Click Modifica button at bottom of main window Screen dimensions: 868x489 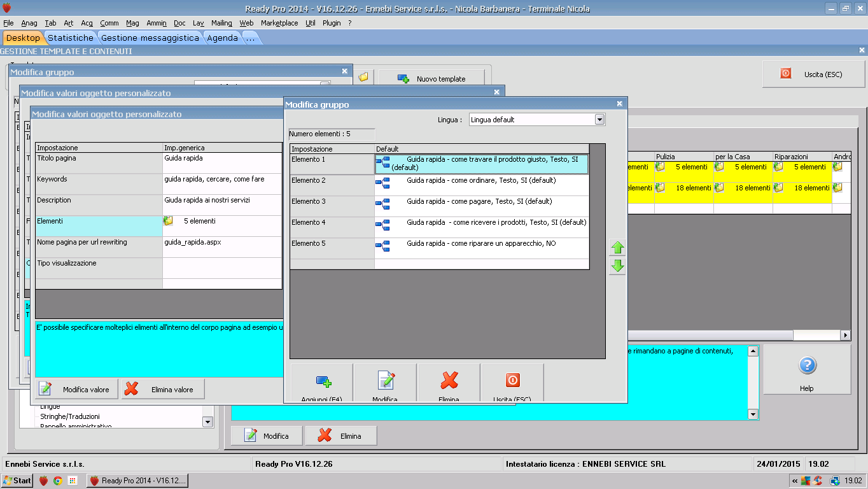point(267,436)
